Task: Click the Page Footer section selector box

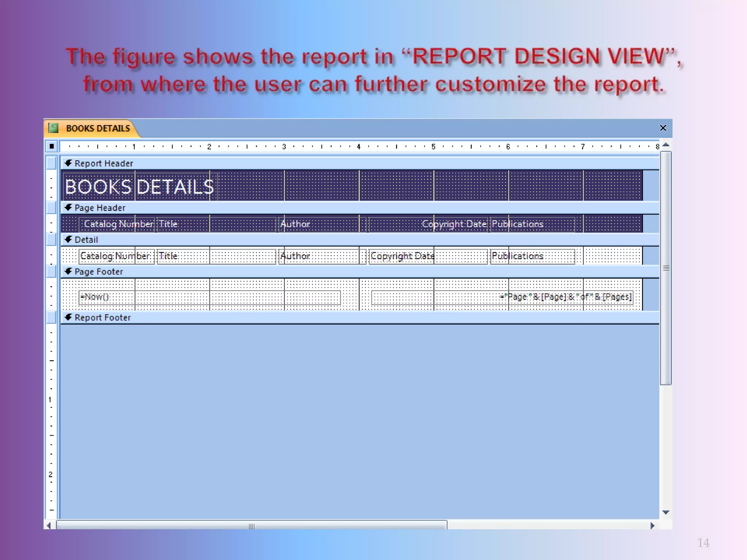Action: tap(51, 272)
